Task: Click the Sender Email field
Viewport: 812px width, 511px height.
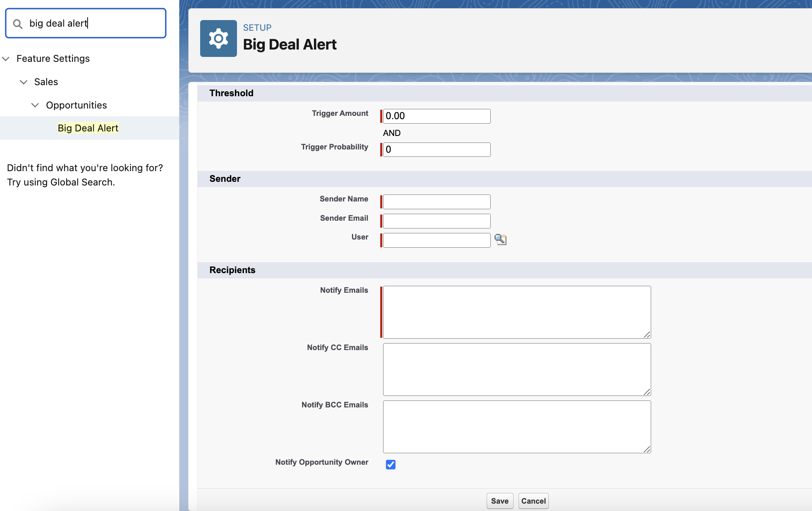Action: click(437, 221)
